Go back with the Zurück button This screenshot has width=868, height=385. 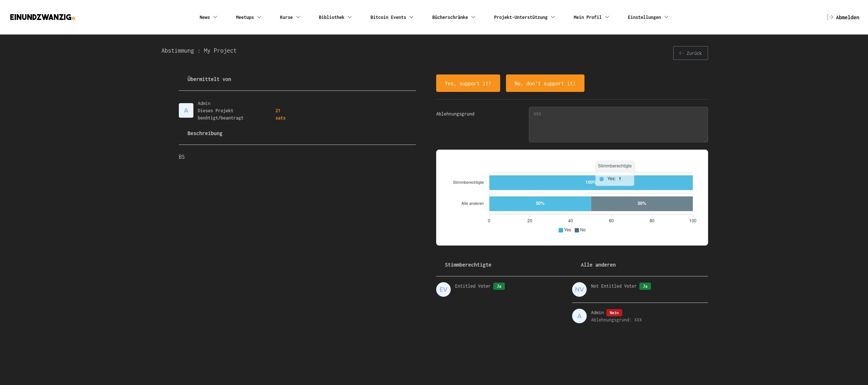[x=690, y=53]
